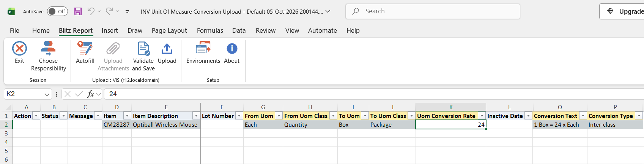This screenshot has height=164, width=644.
Task: Open the Help tab
Action: [353, 30]
